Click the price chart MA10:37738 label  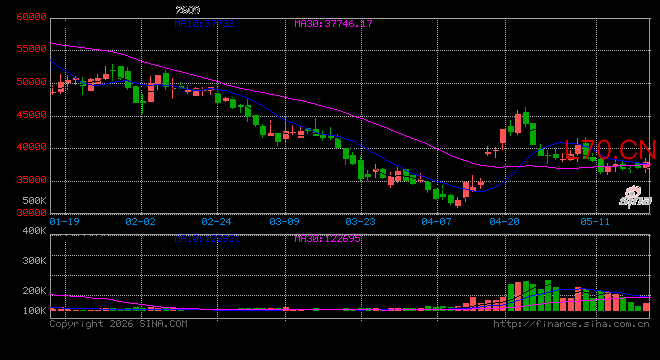pos(204,24)
